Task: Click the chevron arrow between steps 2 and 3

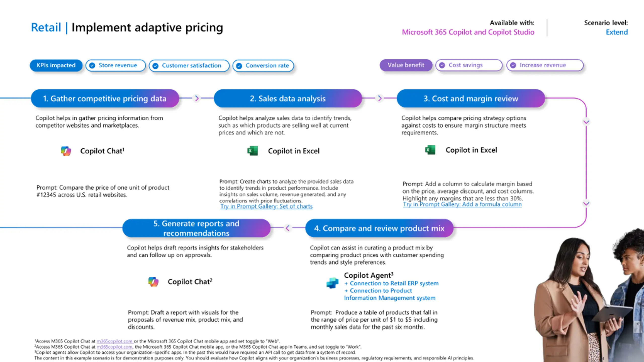Action: coord(380,98)
